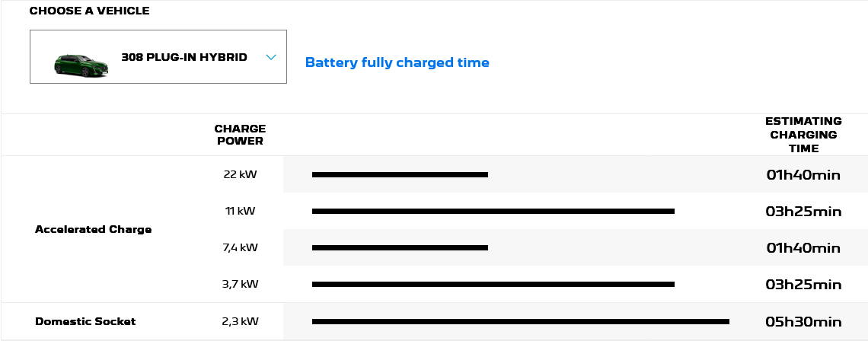Open the 308 PLUG-IN HYBRID dropdown

click(183, 57)
